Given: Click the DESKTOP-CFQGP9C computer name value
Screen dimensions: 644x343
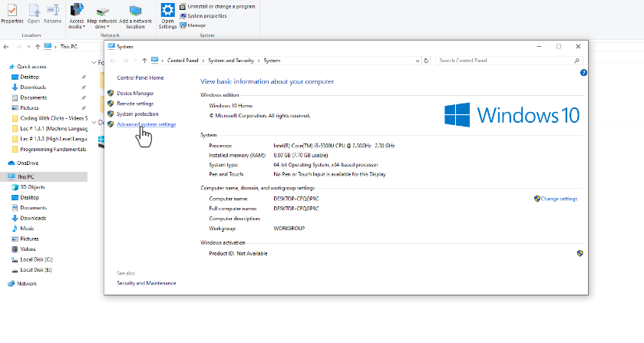Looking at the screenshot, I should pyautogui.click(x=296, y=199).
